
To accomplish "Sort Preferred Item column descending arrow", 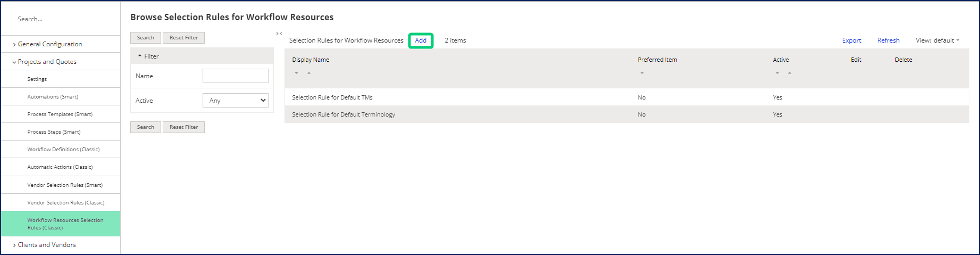I will pyautogui.click(x=642, y=73).
